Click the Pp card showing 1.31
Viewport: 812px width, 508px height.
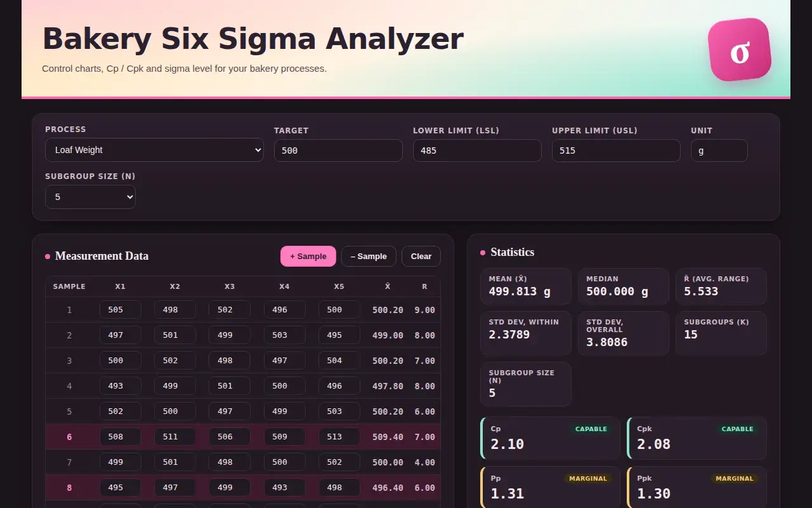point(551,488)
